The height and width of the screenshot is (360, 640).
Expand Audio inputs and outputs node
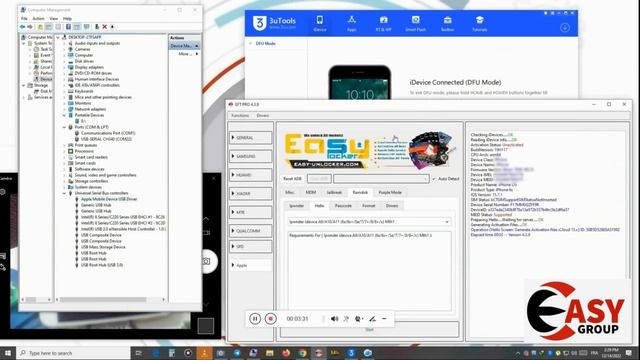(64, 43)
